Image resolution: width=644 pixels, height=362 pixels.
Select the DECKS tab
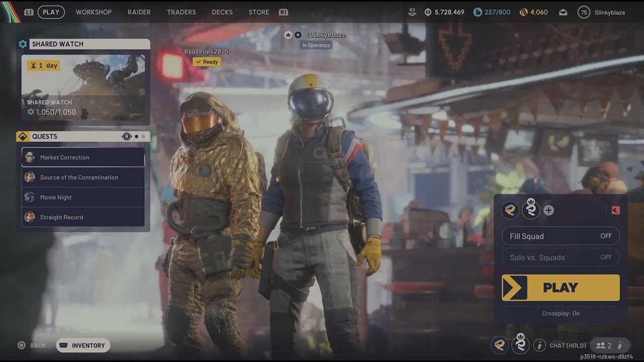tap(222, 12)
